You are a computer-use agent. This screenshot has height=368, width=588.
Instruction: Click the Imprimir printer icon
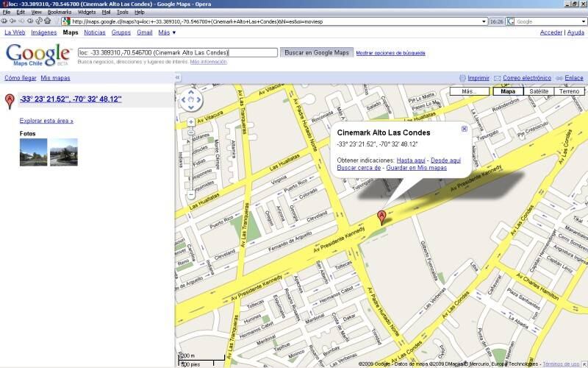pos(462,77)
